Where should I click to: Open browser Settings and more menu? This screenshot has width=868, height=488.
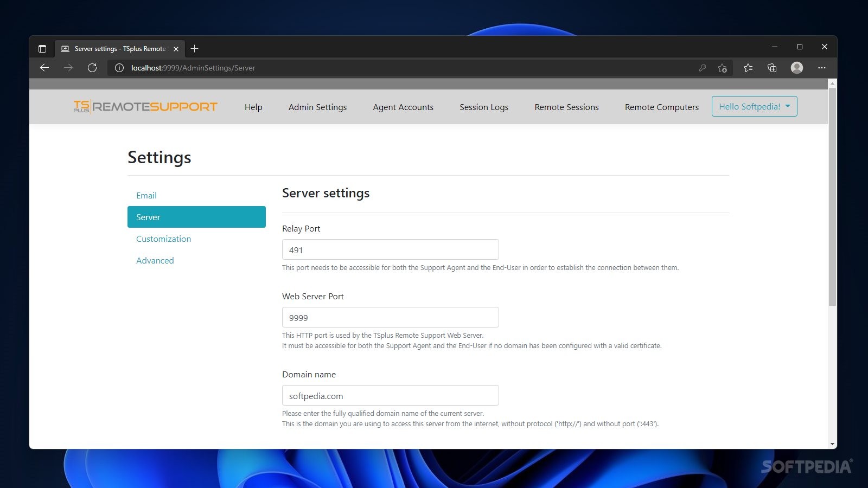pyautogui.click(x=822, y=68)
